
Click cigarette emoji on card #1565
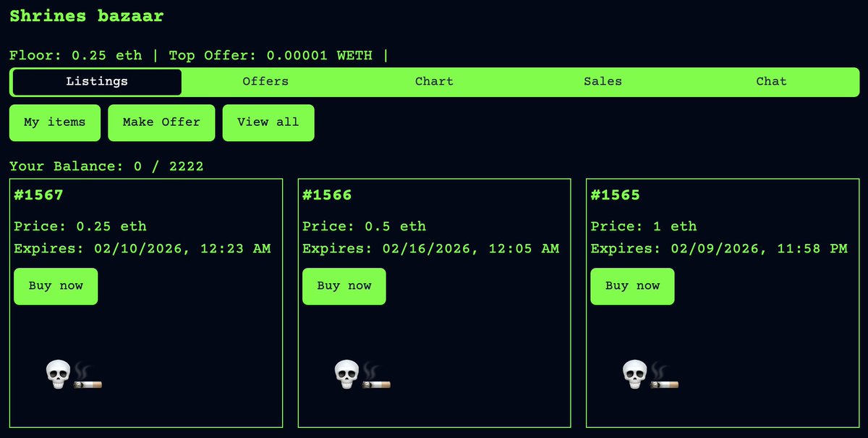[x=664, y=376]
